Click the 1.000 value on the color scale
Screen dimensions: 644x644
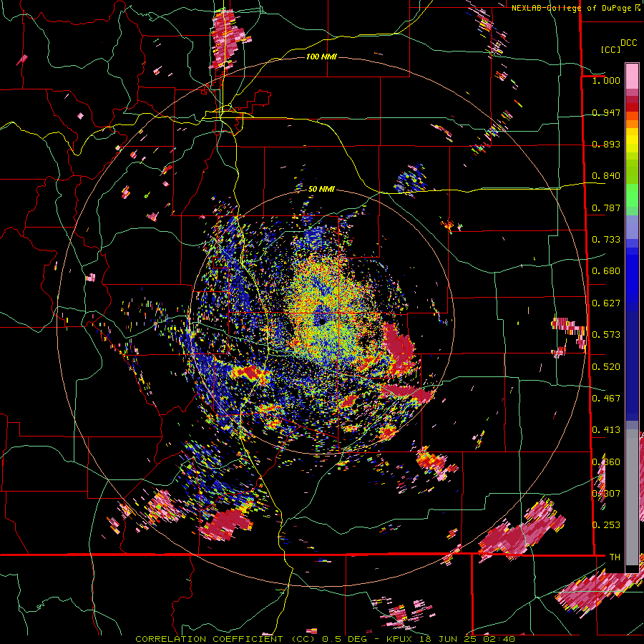tap(606, 80)
